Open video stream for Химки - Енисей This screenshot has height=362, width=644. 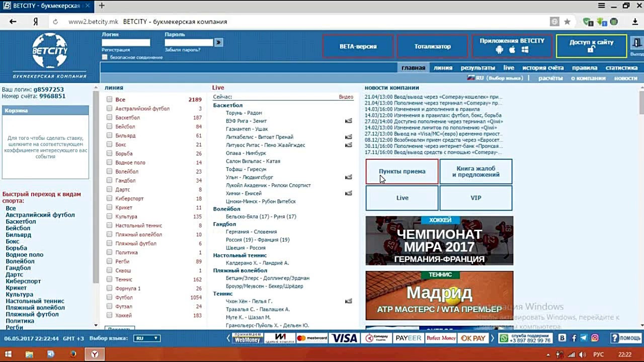[348, 193]
